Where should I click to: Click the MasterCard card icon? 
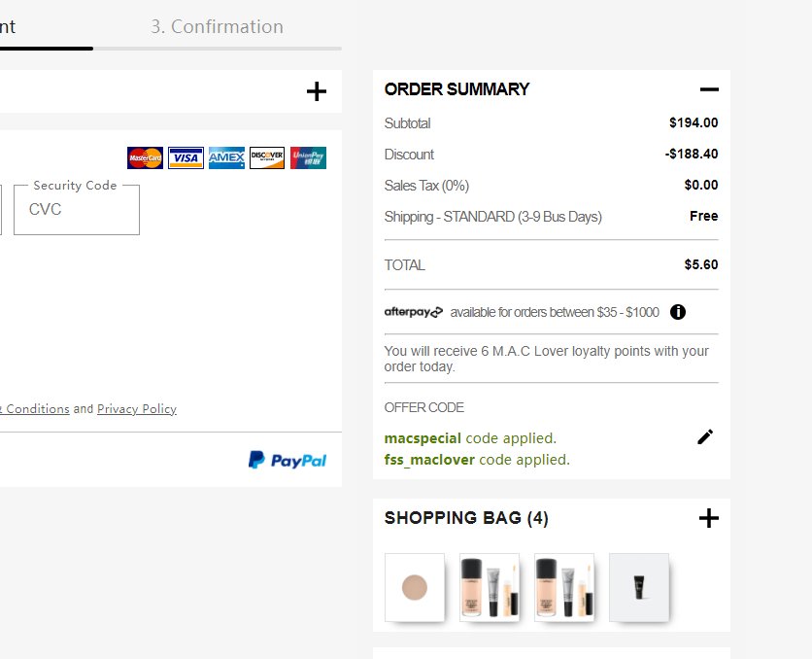pos(146,157)
